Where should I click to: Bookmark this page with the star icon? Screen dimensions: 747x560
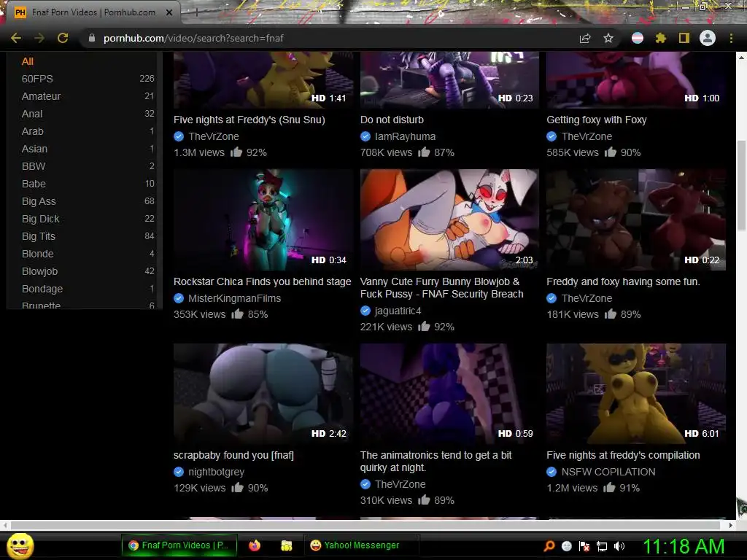(608, 38)
